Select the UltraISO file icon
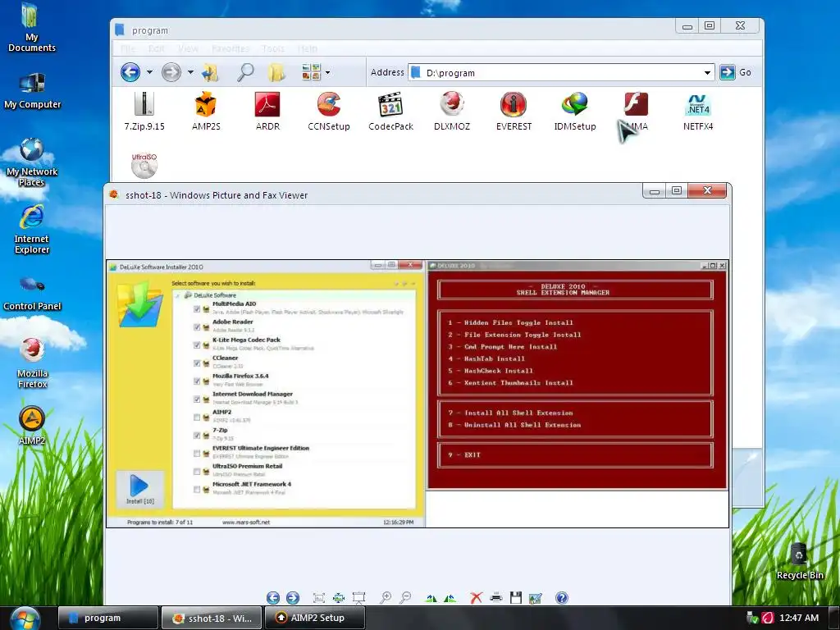 pyautogui.click(x=144, y=166)
